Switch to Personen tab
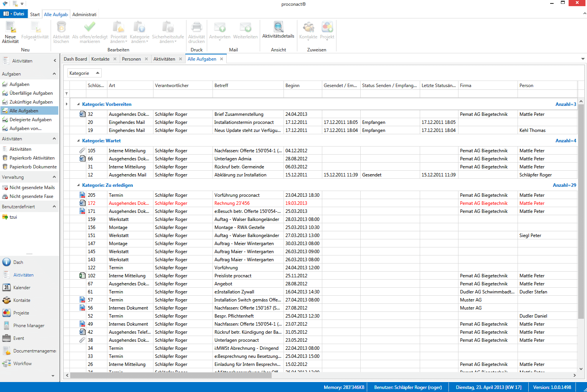This screenshot has width=587, height=392. [131, 59]
